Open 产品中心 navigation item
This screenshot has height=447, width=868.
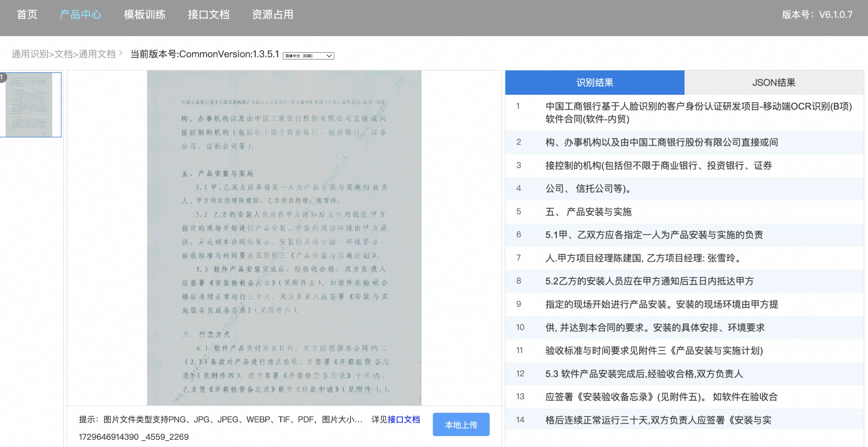[x=80, y=14]
